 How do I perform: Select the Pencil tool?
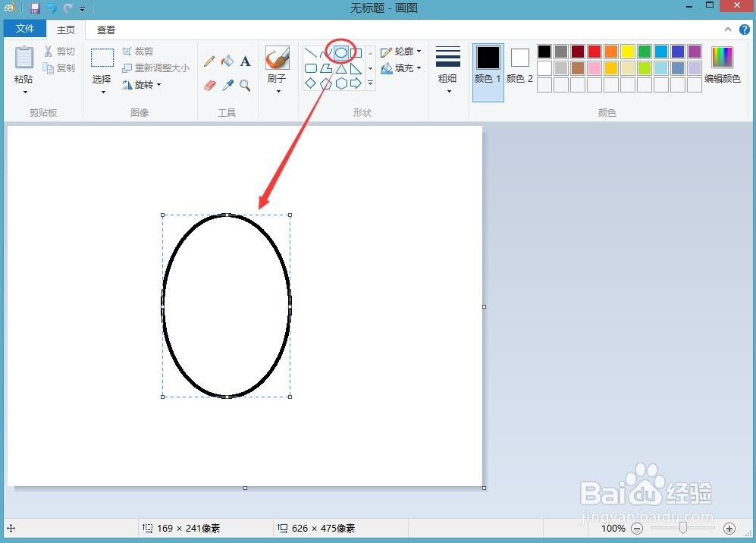[210, 60]
